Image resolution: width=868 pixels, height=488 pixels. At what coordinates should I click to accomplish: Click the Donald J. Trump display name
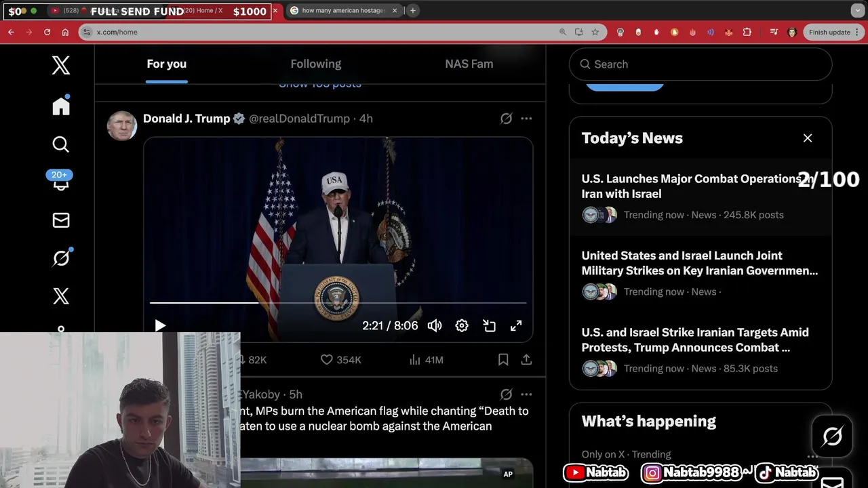(x=186, y=119)
